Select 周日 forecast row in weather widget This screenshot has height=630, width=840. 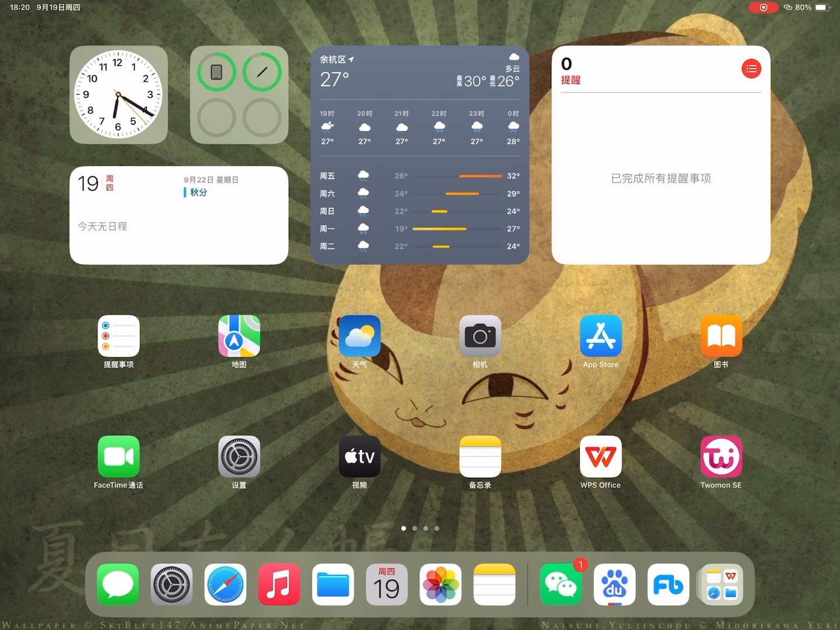tap(419, 211)
